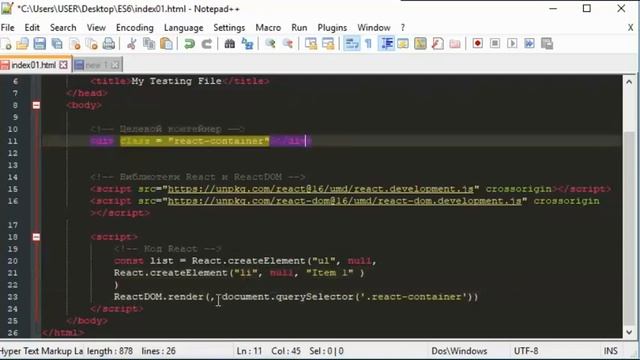Screen dimensions: 640x360
Task: Click the react.development.js URL on line 15
Action: click(320, 189)
